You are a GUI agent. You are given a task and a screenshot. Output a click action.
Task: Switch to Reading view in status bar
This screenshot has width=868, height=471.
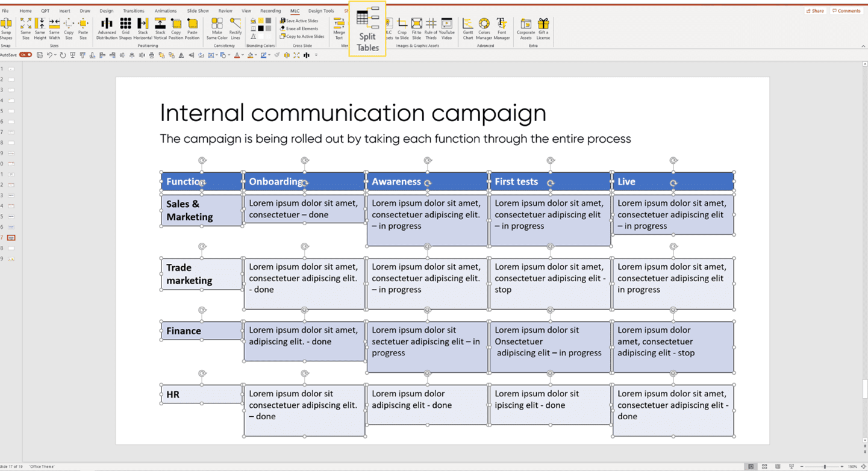(x=778, y=467)
